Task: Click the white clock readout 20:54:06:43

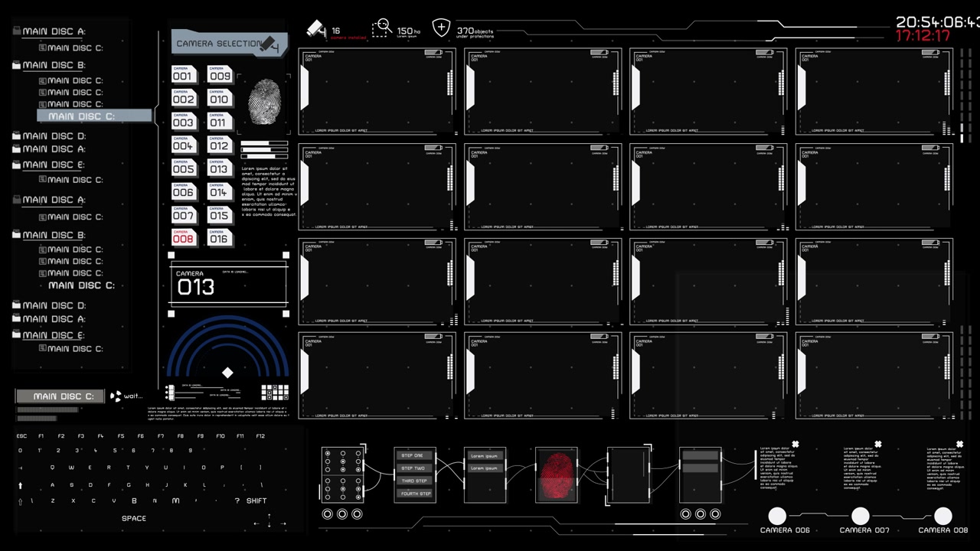Action: click(937, 21)
